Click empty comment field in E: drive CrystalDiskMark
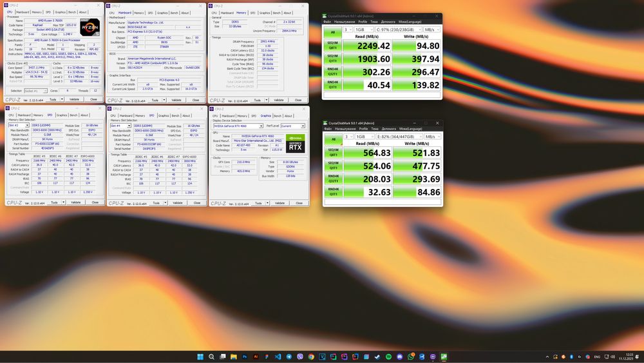The image size is (644, 363). [x=383, y=202]
